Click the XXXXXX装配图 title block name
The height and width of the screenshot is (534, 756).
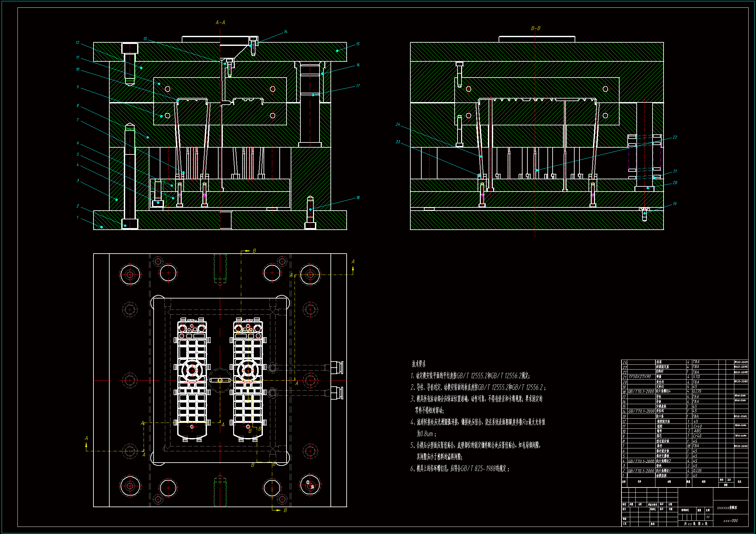pos(727,508)
